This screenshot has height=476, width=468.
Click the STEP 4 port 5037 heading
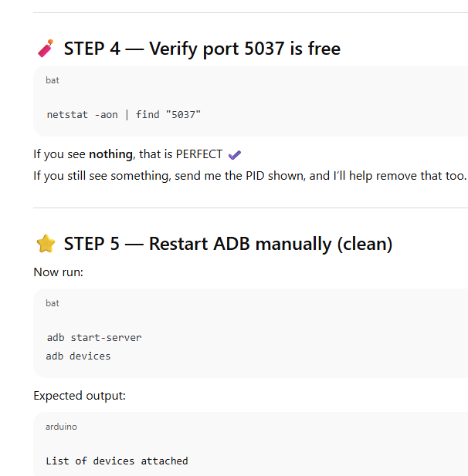[202, 49]
